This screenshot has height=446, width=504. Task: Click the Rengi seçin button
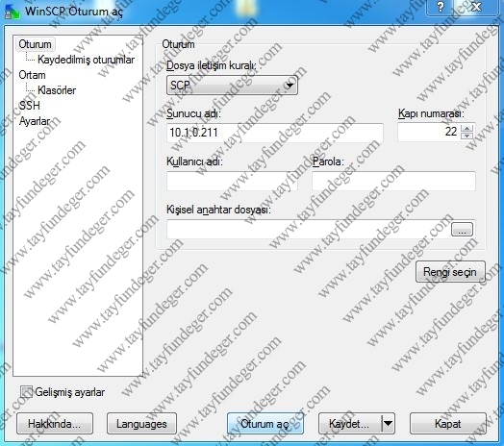pos(450,272)
